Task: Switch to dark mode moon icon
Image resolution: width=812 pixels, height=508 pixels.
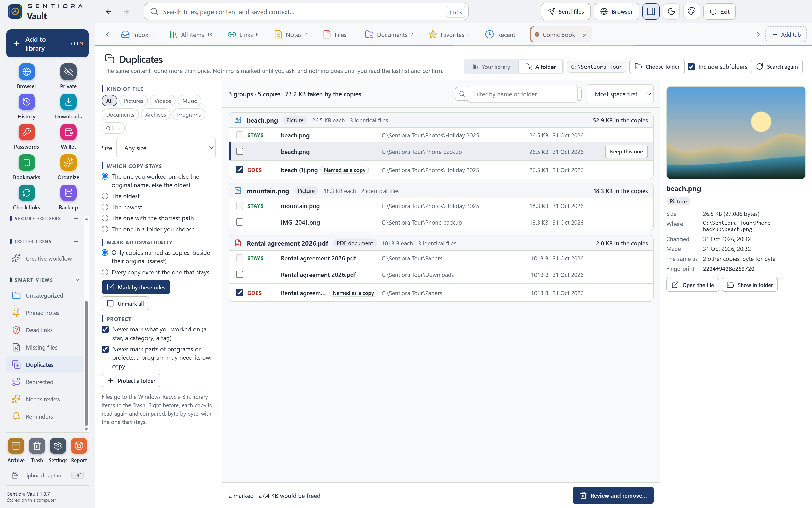Action: pos(671,12)
